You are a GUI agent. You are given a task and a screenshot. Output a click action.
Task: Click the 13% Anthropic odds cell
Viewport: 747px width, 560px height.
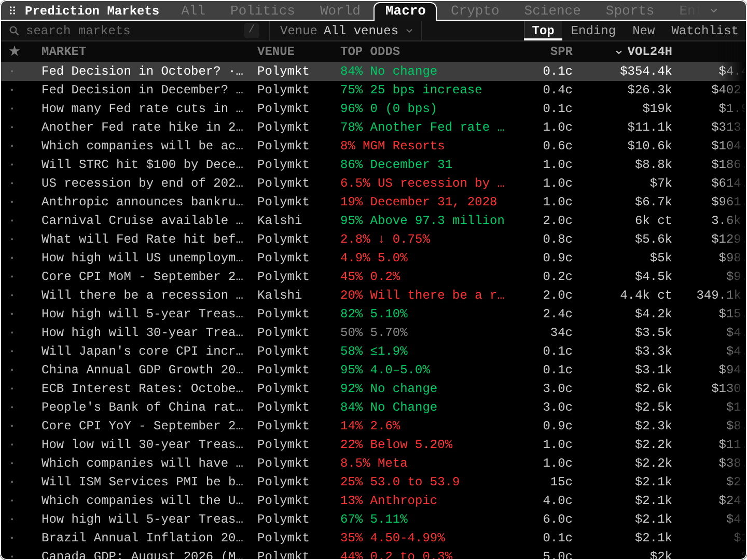tap(389, 500)
